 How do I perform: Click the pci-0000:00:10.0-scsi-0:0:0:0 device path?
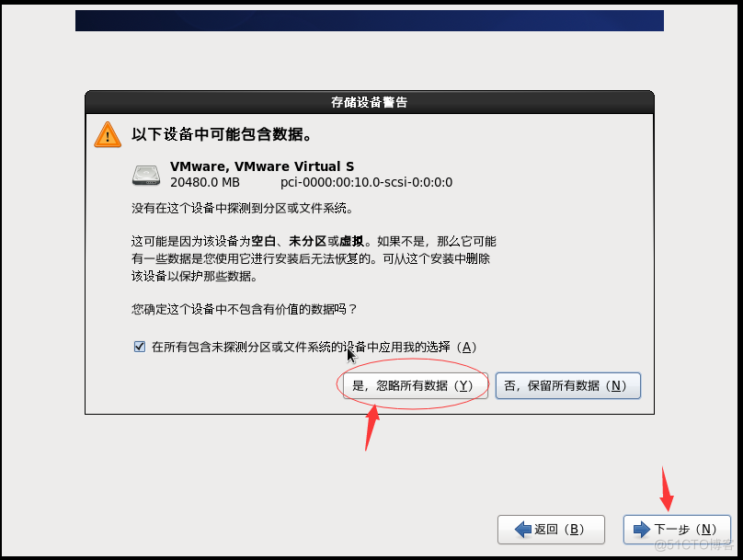366,182
